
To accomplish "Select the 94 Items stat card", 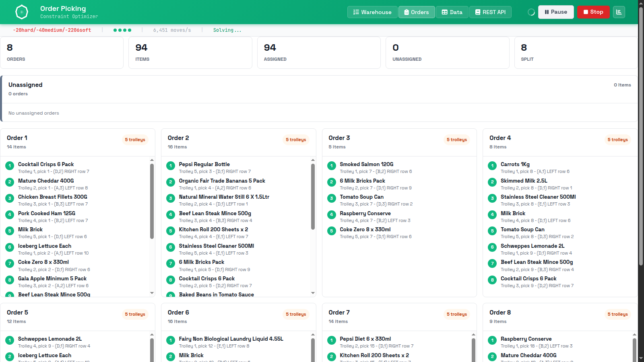I will (190, 53).
